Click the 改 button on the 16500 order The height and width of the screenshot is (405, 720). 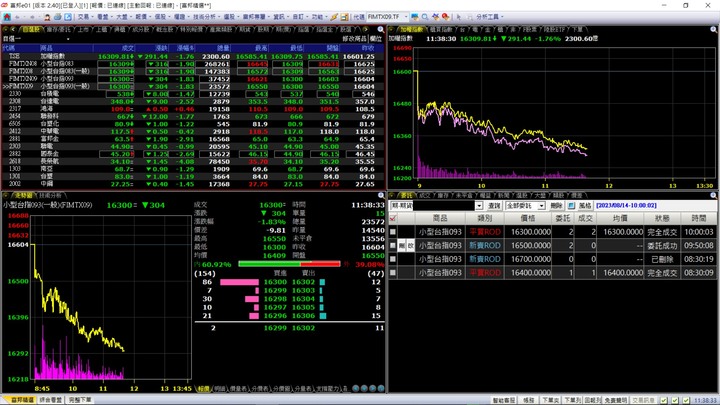point(411,246)
